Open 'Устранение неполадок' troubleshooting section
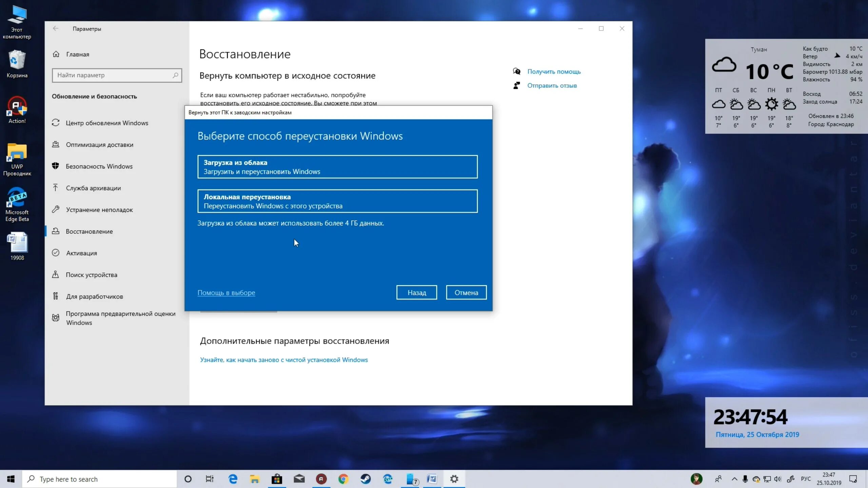868x488 pixels. (x=99, y=210)
